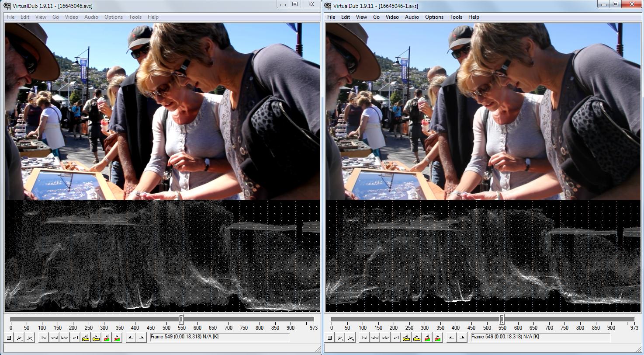Go to previous scene change in left window
The height and width of the screenshot is (355, 644).
(106, 338)
